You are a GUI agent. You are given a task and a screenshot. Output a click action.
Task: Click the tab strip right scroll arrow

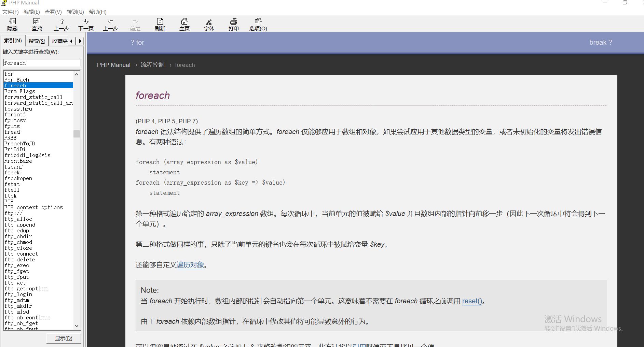[x=80, y=41]
